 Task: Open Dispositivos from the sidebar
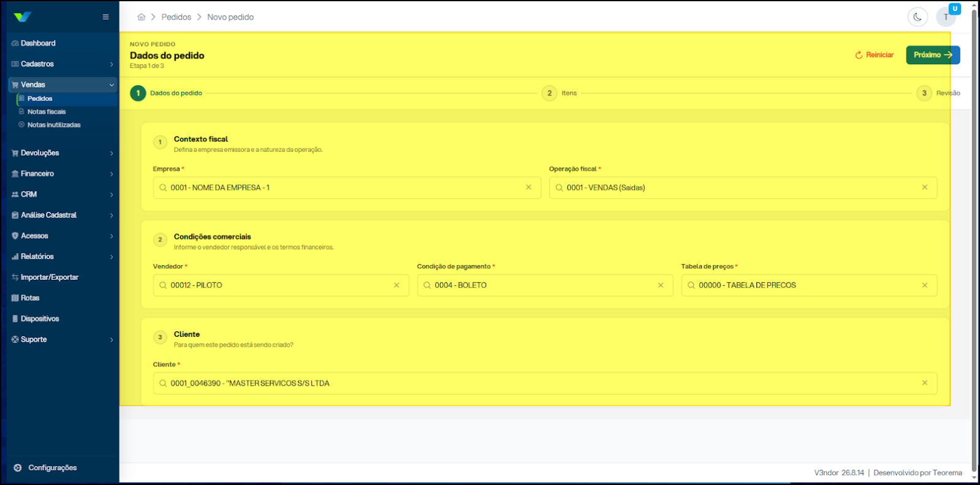[x=63, y=319]
